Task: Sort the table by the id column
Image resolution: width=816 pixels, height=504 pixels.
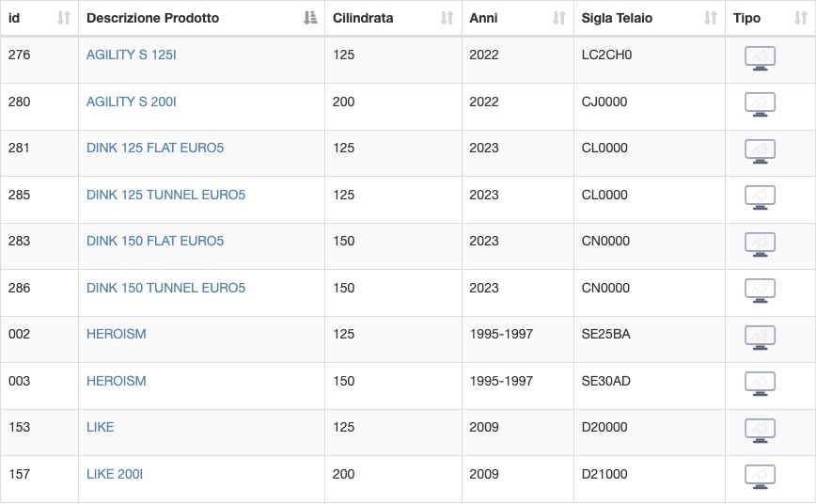Action: (64, 18)
